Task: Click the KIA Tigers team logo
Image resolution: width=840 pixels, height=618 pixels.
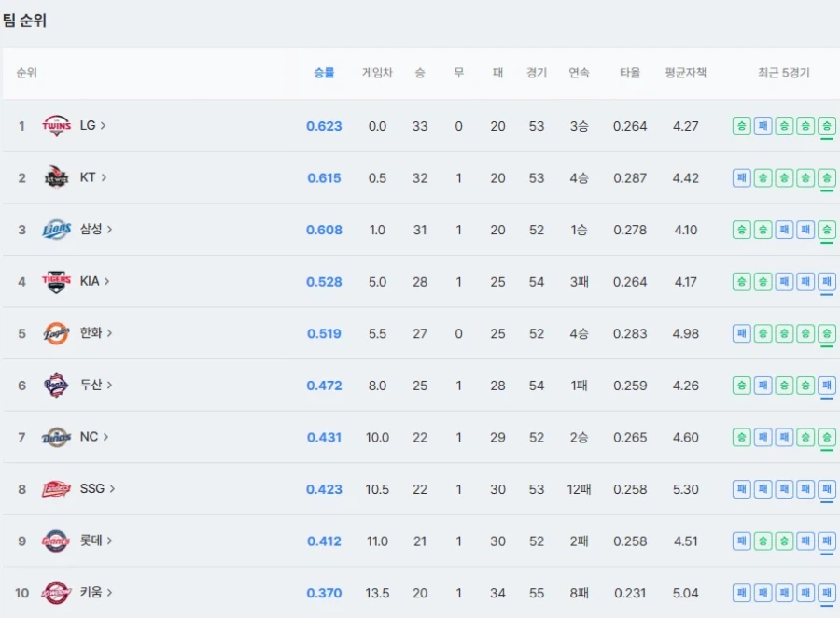Action: point(56,281)
